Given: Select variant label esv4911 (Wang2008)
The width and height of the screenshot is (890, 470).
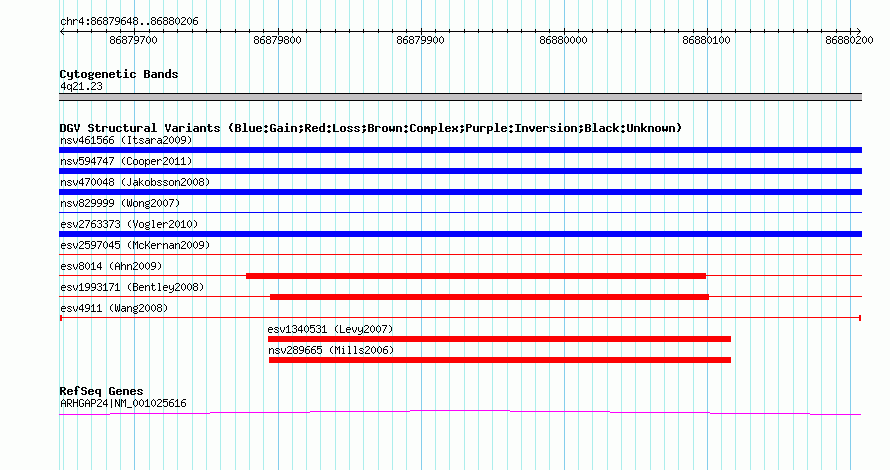Looking at the screenshot, I should click(x=114, y=308).
